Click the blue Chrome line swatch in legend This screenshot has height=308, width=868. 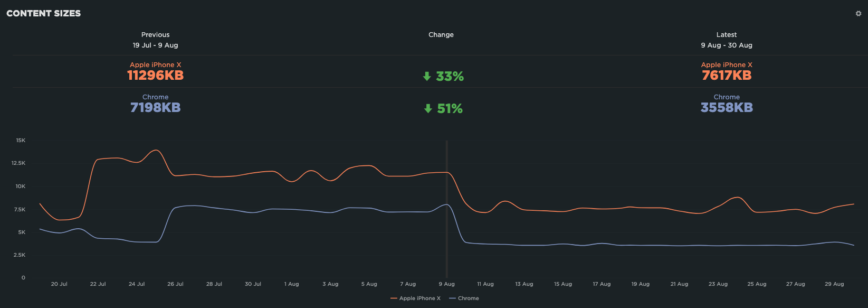452,298
